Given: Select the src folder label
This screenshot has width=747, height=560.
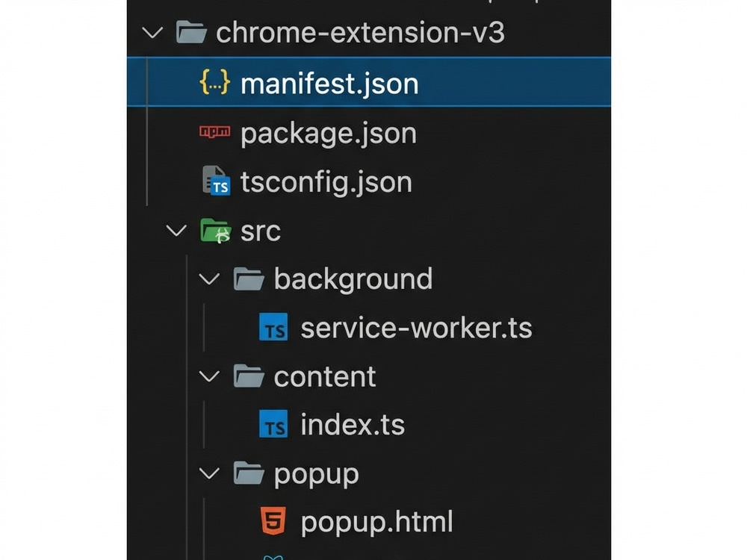Looking at the screenshot, I should tap(261, 231).
